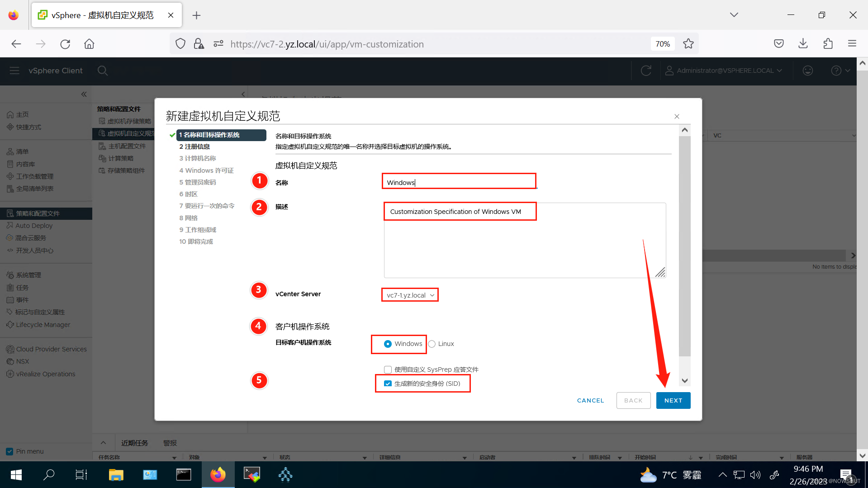868x488 pixels.
Task: Click the NEXT button
Action: (673, 401)
